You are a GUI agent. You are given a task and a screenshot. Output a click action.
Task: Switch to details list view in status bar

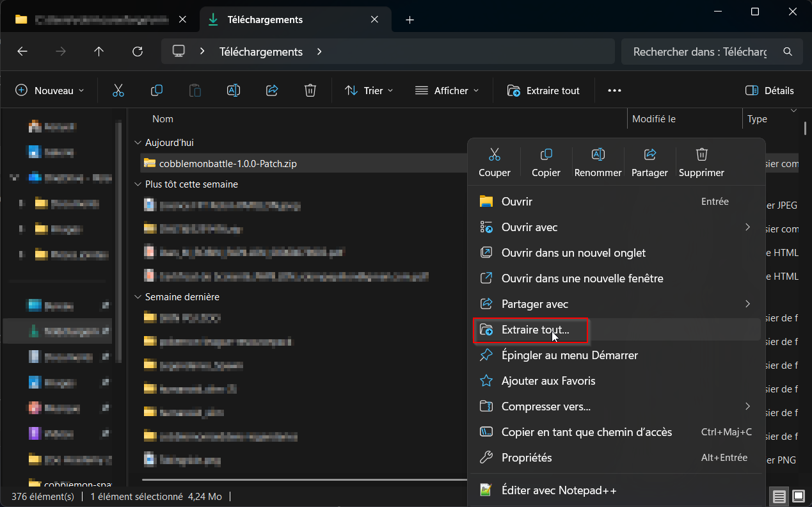[779, 496]
